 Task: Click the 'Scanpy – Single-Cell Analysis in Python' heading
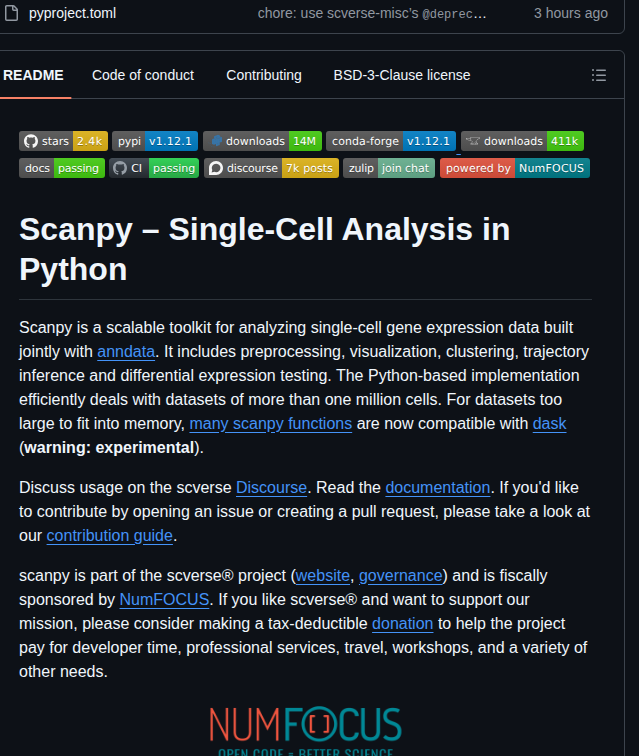click(264, 249)
